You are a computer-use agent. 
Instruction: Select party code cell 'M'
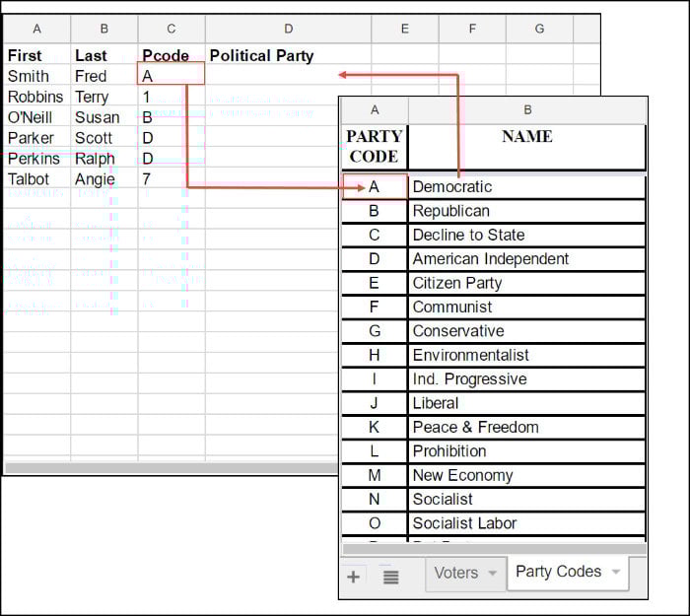point(375,476)
